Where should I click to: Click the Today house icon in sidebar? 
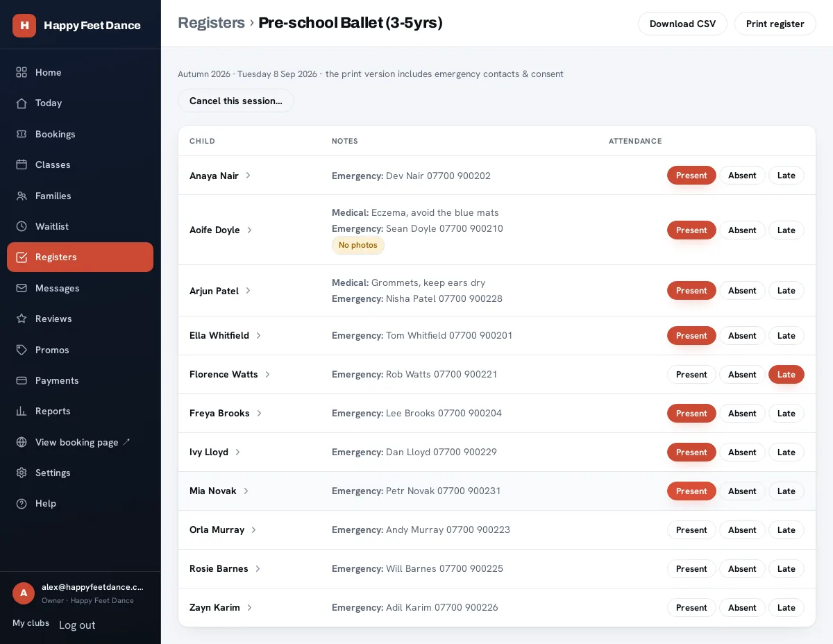tap(22, 103)
